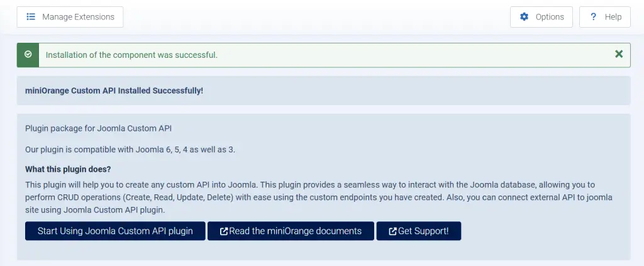Click the gear icon in Options
The height and width of the screenshot is (266, 644).
tap(525, 17)
